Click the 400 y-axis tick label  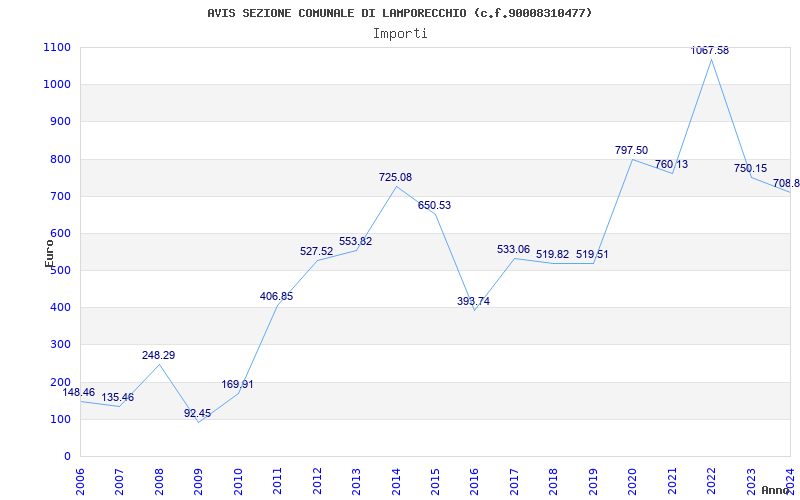[61, 308]
